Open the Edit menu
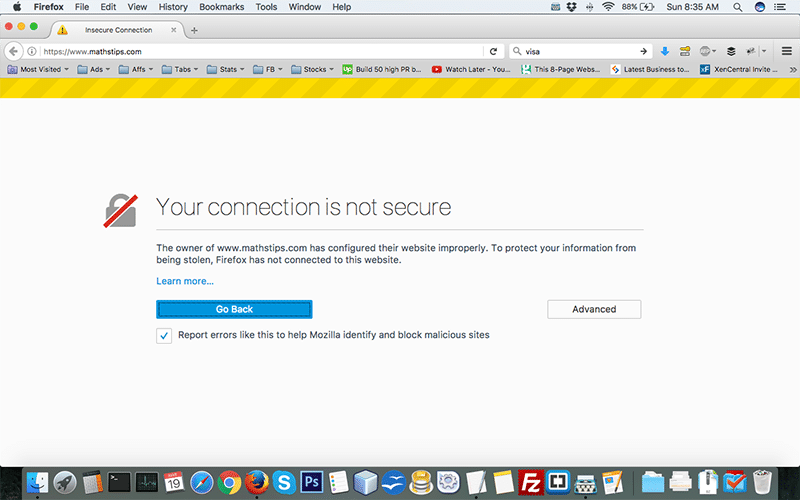The width and height of the screenshot is (800, 500). [108, 7]
